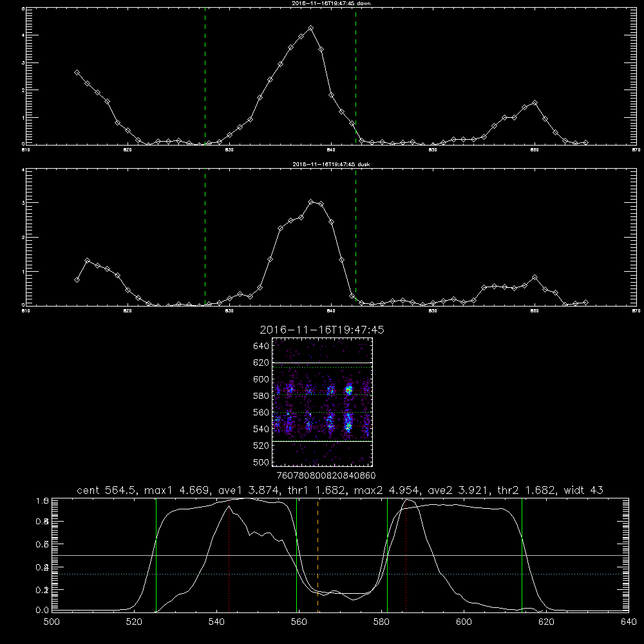The width and height of the screenshot is (644, 644).
Task: Click the 640 y-axis label beside the image
Action: (x=261, y=346)
